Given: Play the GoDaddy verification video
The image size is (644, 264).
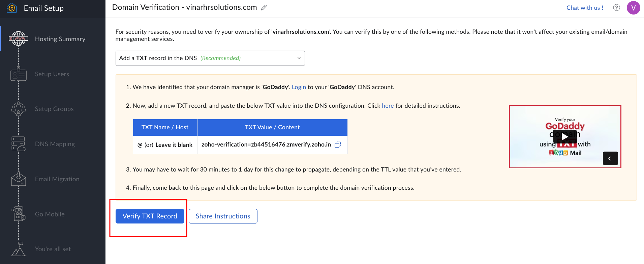Looking at the screenshot, I should [x=565, y=136].
